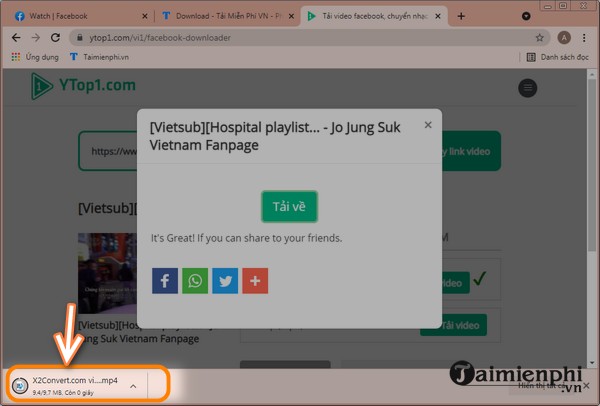Open the tab search dropdown icon
The width and height of the screenshot is (600, 406).
526,16
